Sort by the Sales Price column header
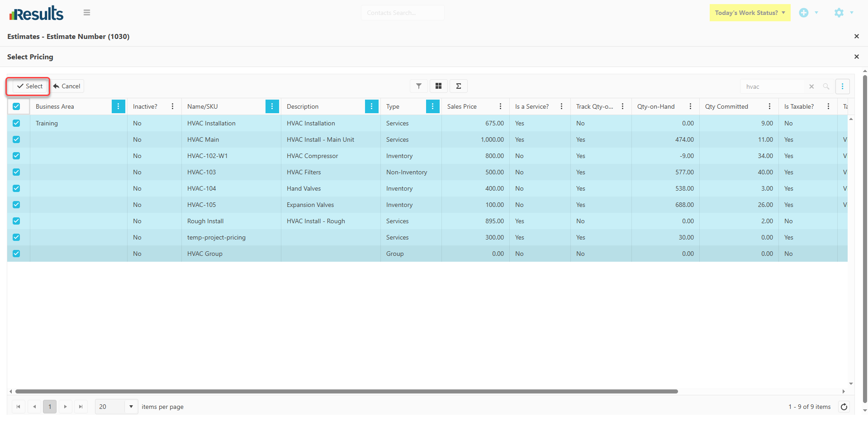868x427 pixels. click(x=462, y=106)
